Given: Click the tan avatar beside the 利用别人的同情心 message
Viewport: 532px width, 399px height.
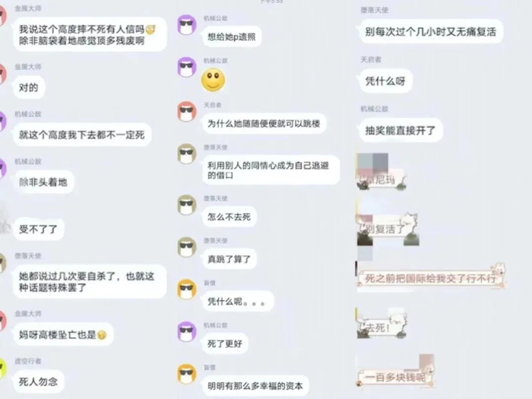Looking at the screenshot, I should [187, 154].
